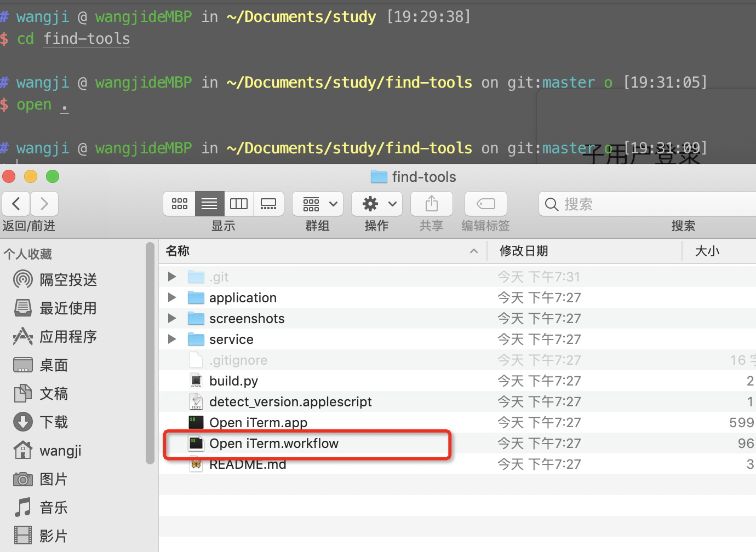Click the edit tags toolbar button
Viewport: 756px width, 552px height.
click(486, 204)
